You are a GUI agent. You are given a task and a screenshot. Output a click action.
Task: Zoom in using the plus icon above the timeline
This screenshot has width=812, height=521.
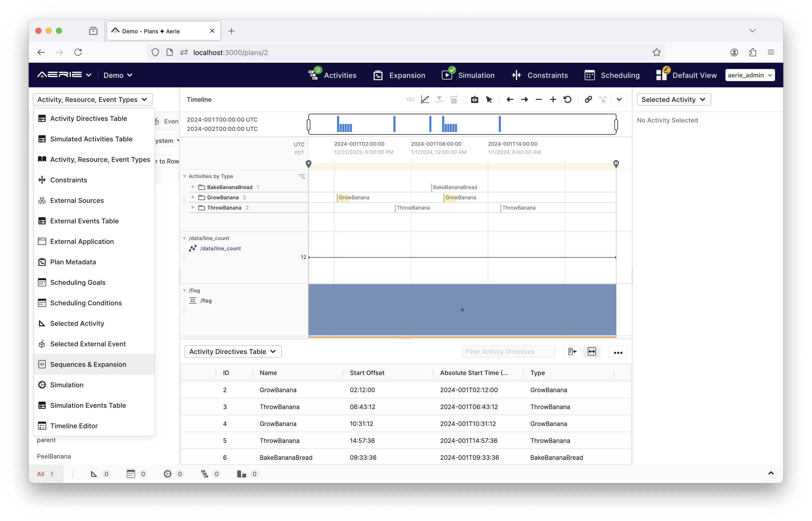click(x=553, y=99)
